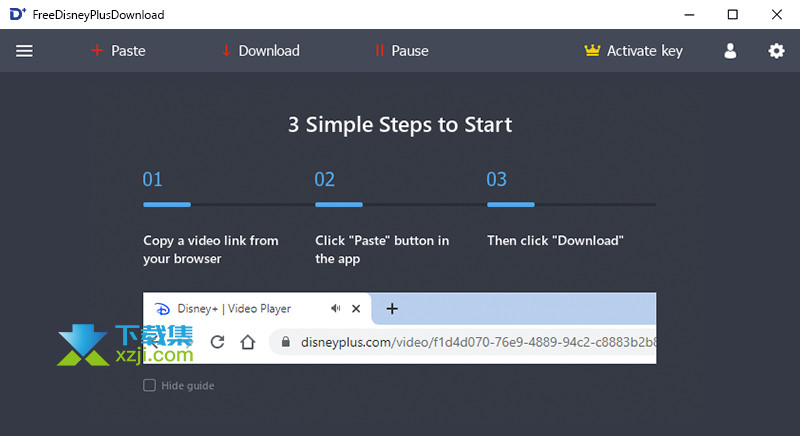Click the red plus Paste icon

(97, 50)
